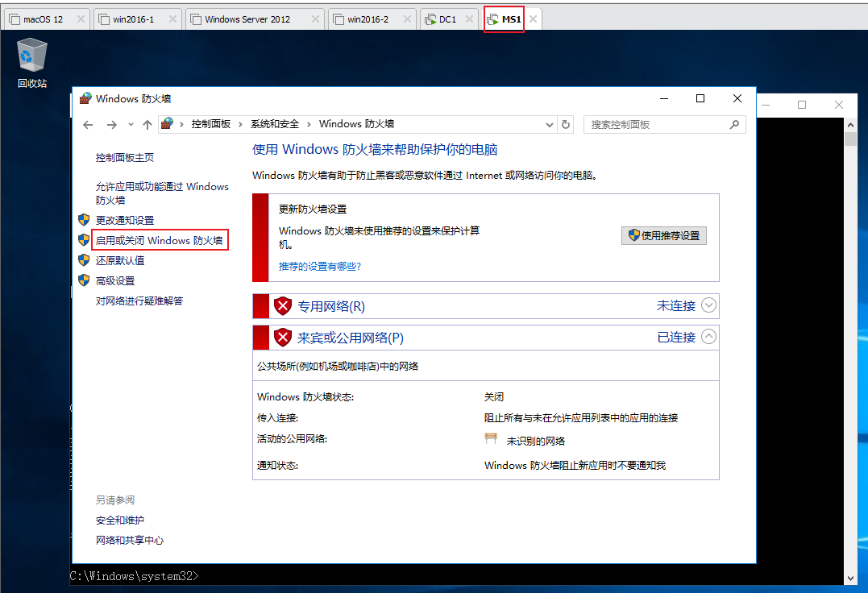Open 控制面板主页 link
The width and height of the screenshot is (868, 593).
tap(125, 158)
